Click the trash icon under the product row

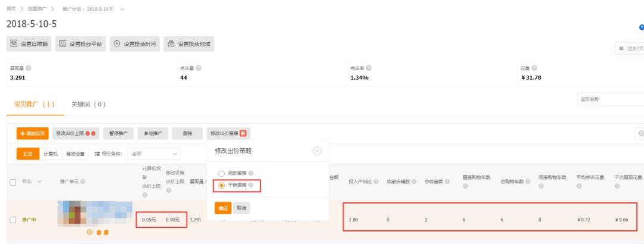click(x=98, y=232)
